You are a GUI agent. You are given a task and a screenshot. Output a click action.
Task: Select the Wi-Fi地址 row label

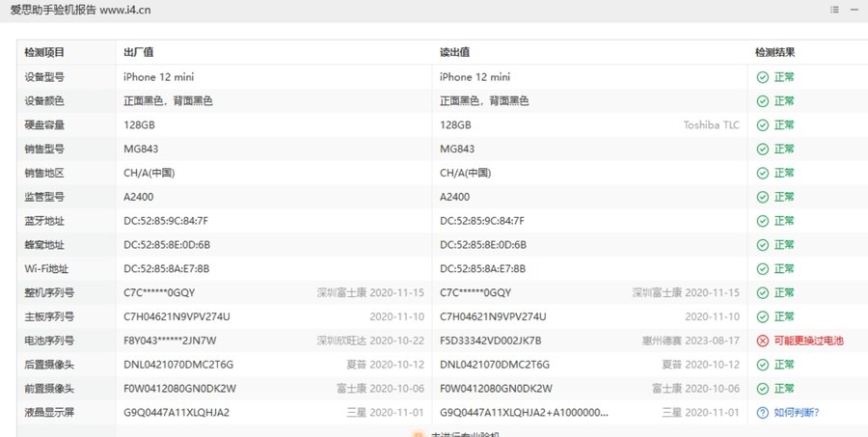click(46, 269)
